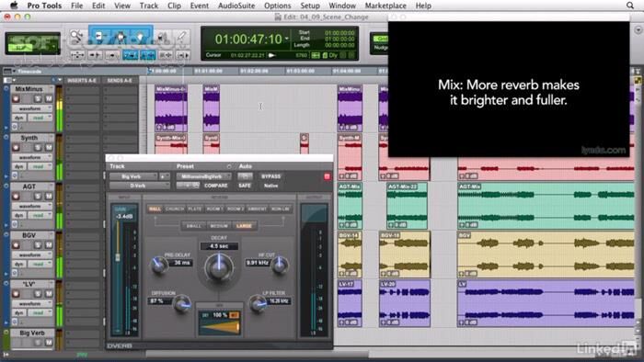Open the AudioSuite menu
The width and height of the screenshot is (644, 362).
click(236, 6)
